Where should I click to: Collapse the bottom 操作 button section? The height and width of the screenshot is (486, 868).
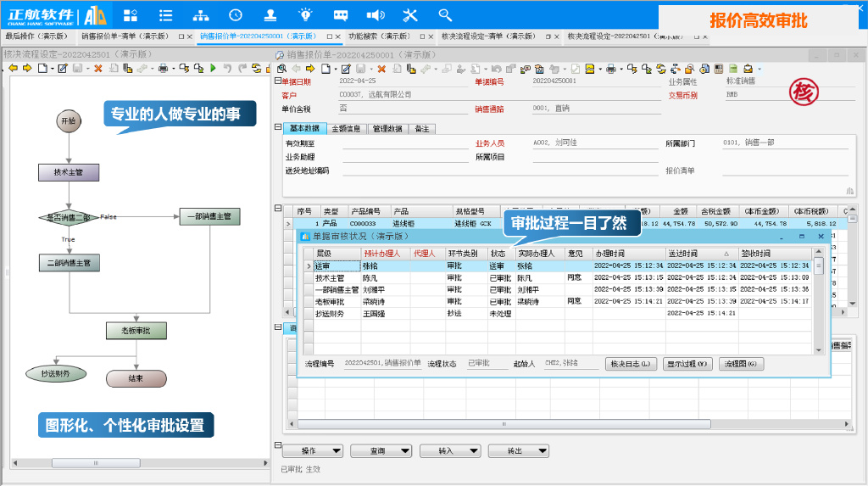(278, 444)
